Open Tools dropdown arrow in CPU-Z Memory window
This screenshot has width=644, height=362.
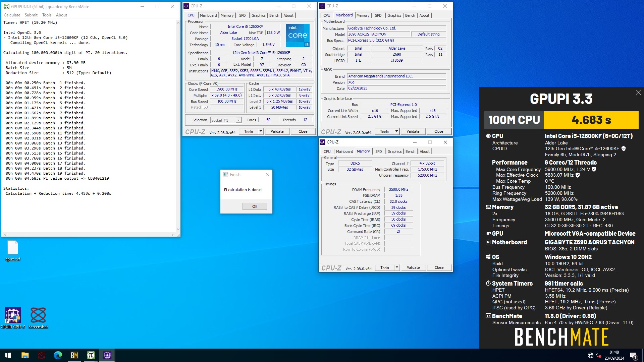(397, 267)
